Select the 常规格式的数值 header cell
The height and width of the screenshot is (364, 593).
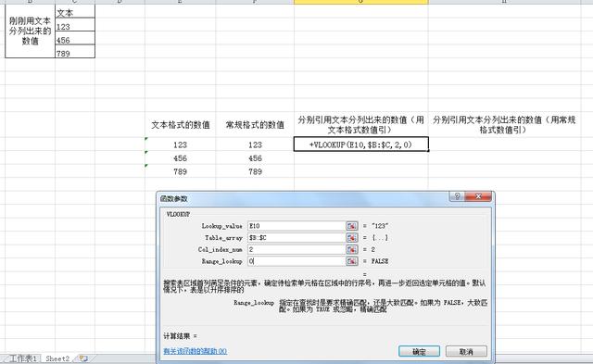(255, 125)
